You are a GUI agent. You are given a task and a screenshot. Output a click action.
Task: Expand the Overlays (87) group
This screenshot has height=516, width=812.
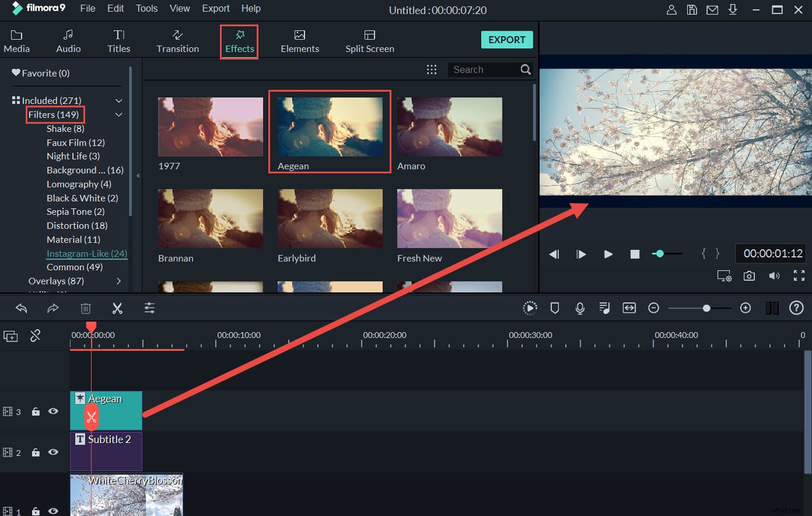point(118,281)
